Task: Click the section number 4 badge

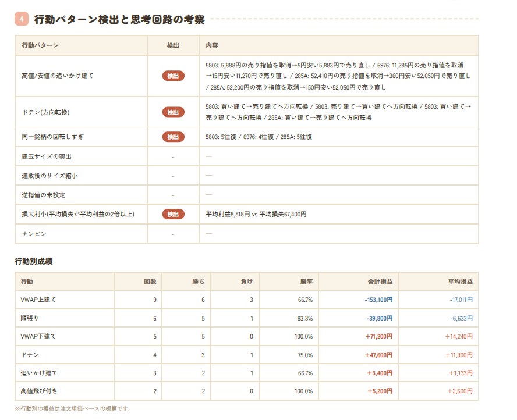Action: coord(22,19)
